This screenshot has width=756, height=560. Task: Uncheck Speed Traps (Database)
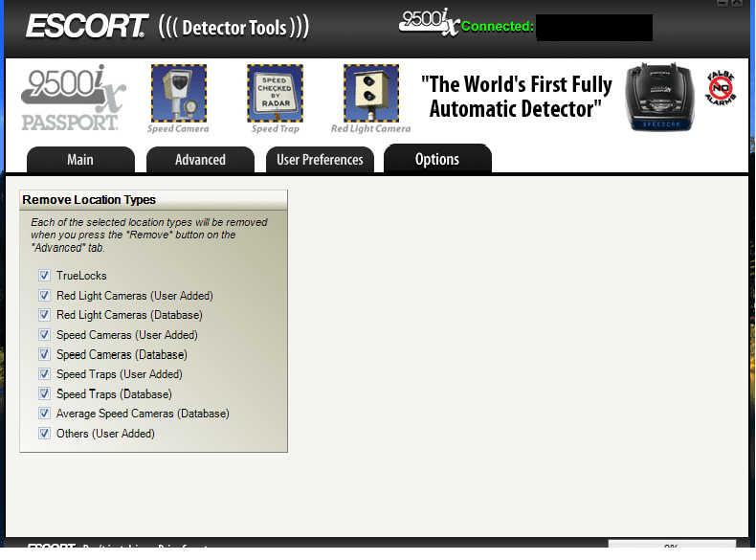pos(44,394)
